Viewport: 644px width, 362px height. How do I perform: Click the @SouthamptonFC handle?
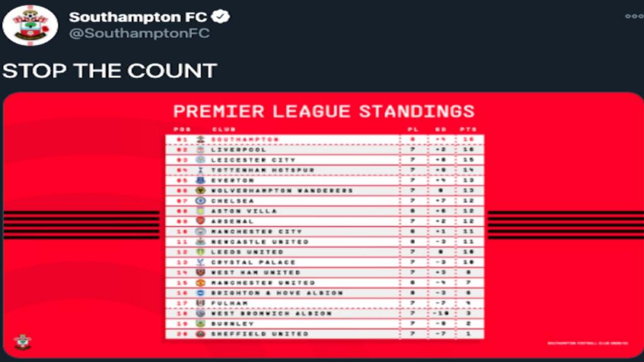[x=138, y=33]
